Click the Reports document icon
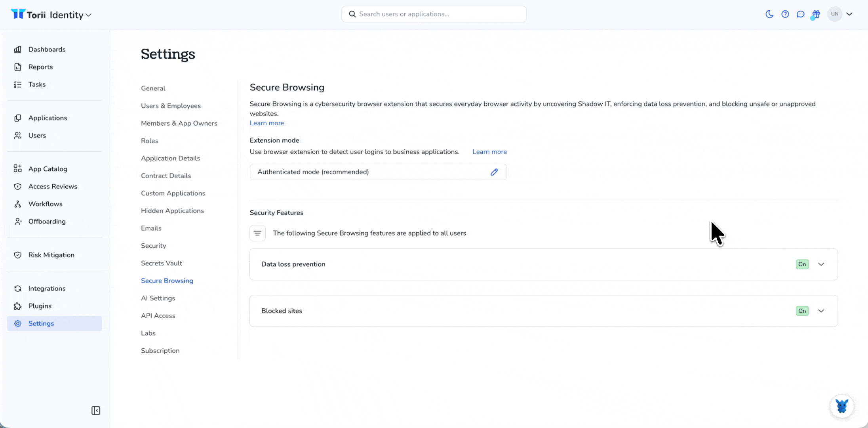Viewport: 868px width, 428px height. click(x=17, y=67)
